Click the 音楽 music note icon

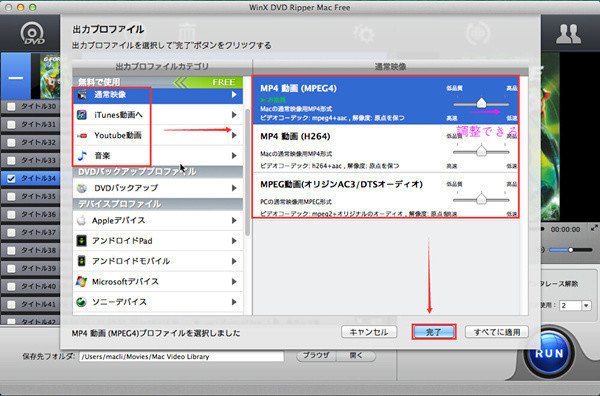(82, 155)
